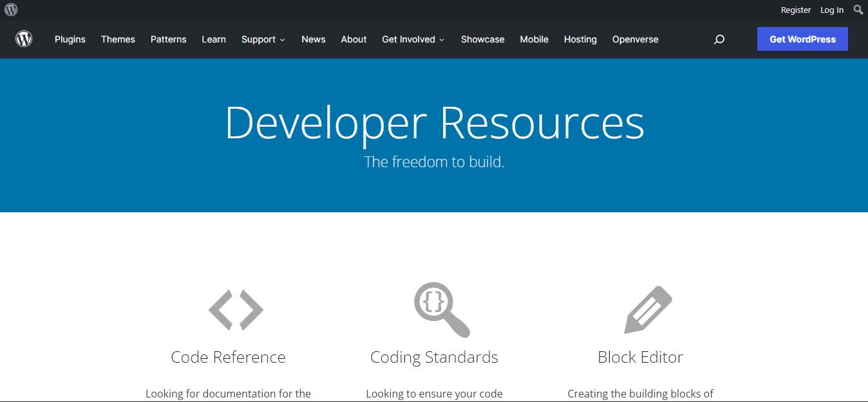Screen dimensions: 868x402
Task: Click 'The freedom to build.' tagline
Action: point(435,161)
